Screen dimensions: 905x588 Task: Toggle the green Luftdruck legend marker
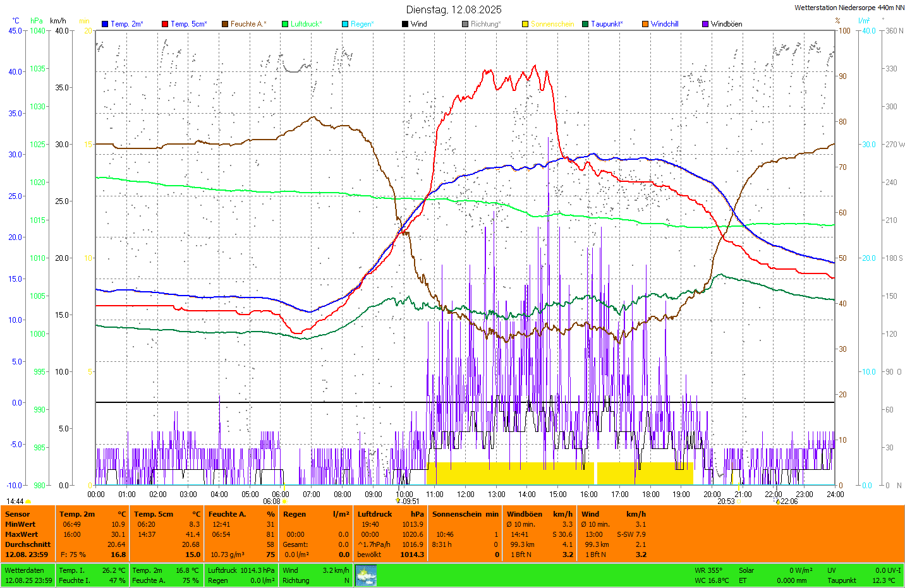285,24
